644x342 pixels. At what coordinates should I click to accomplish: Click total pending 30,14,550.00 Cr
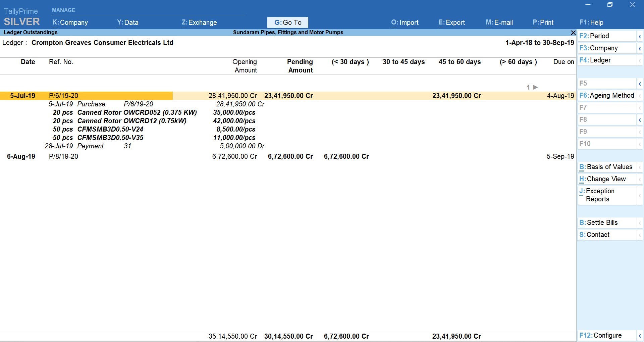[x=288, y=336]
